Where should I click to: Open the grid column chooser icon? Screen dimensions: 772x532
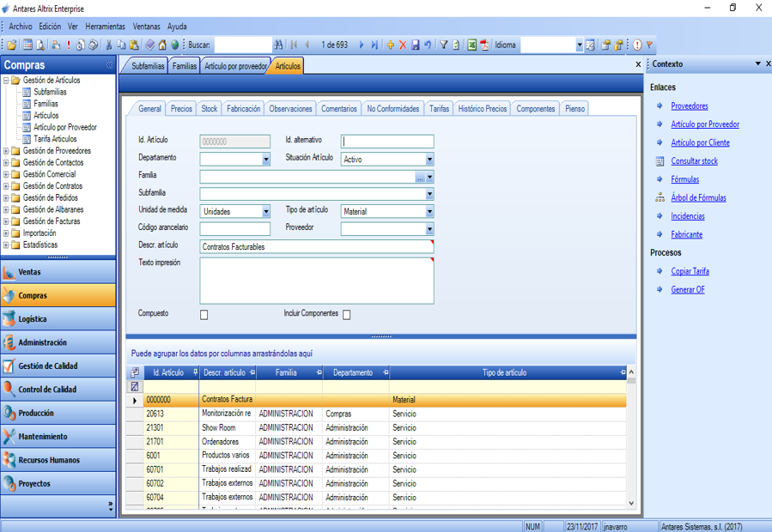click(x=135, y=372)
